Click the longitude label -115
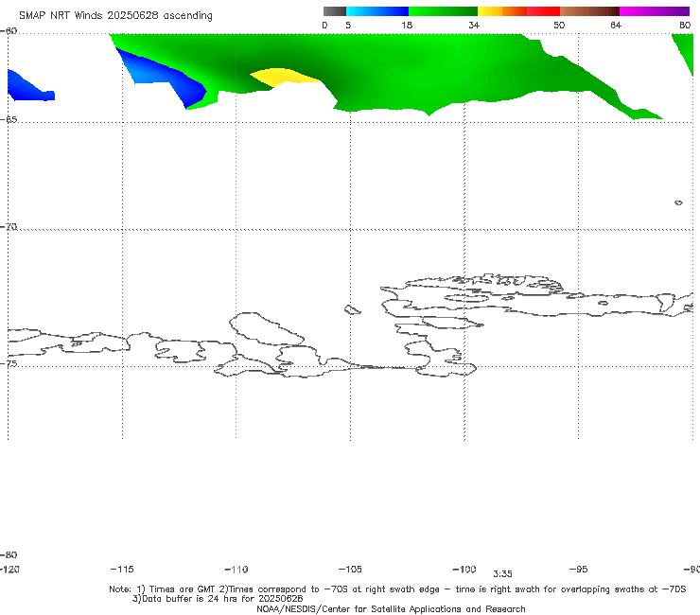Screen dimensions: 700x615 122,570
